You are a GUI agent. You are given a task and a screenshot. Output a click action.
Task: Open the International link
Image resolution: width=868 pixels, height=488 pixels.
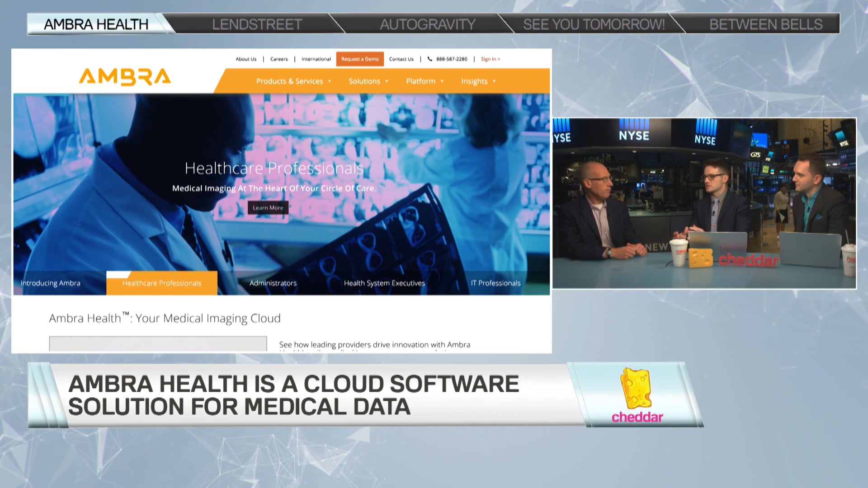(x=316, y=59)
